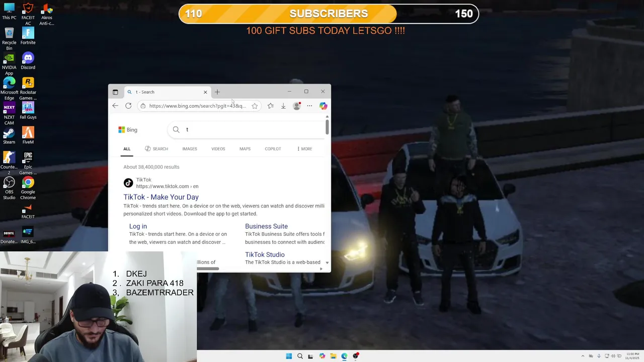Open Edge Downloads panel
644x362 pixels.
pos(283,106)
